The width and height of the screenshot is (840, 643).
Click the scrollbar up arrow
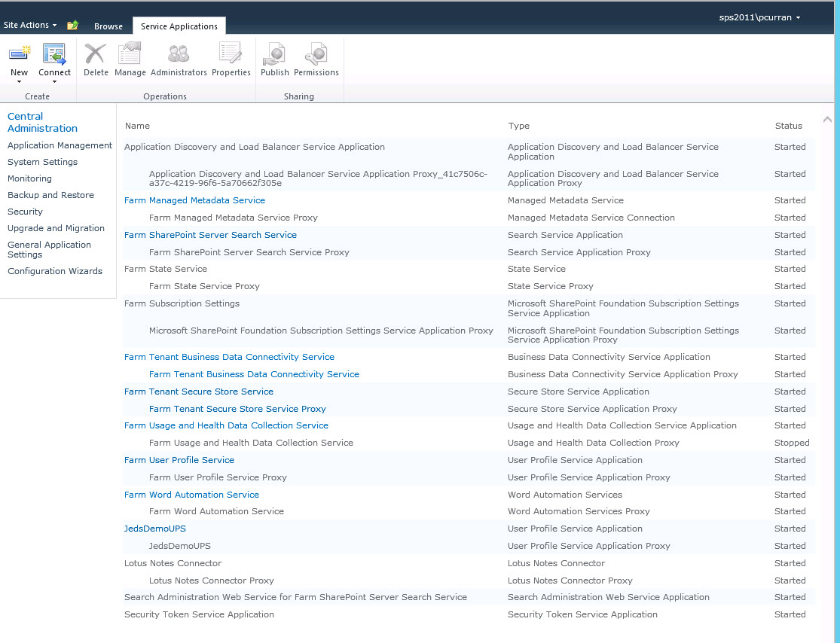coord(827,118)
